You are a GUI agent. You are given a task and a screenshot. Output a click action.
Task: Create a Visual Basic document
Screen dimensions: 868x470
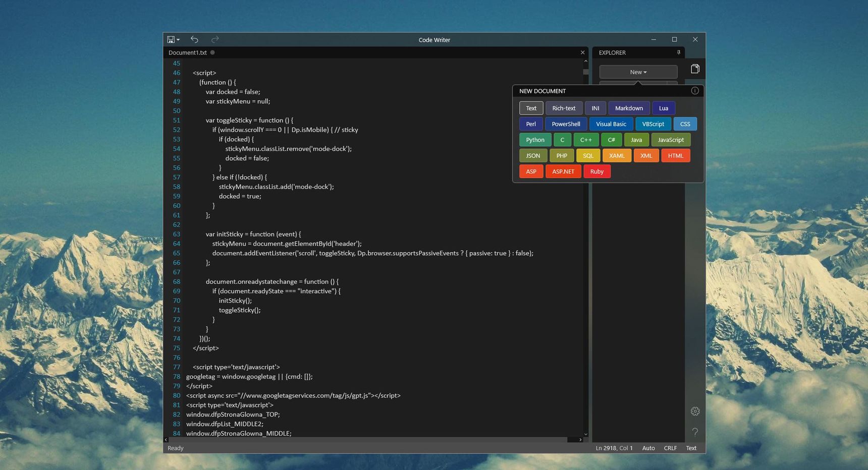[611, 124]
